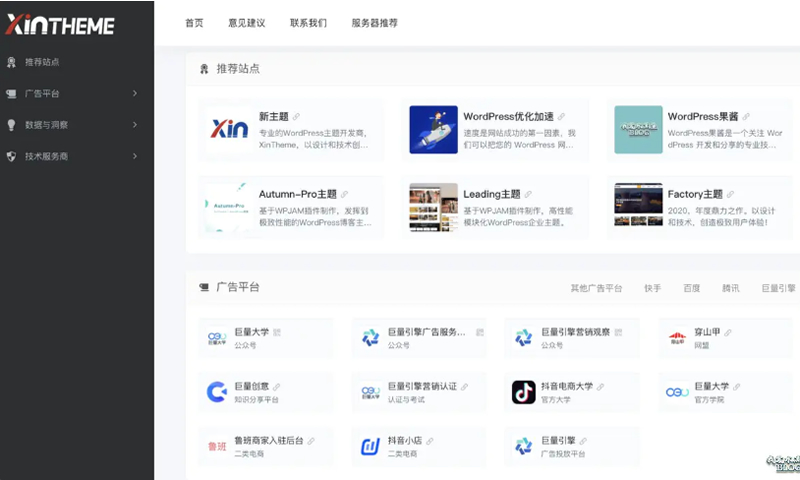Expand the 技术服务商 sidebar arrow
Viewport: 800px width, 480px height.
[134, 156]
